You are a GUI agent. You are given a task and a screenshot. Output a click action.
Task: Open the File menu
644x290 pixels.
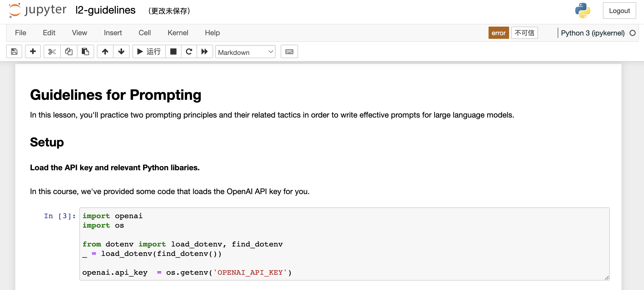point(21,33)
